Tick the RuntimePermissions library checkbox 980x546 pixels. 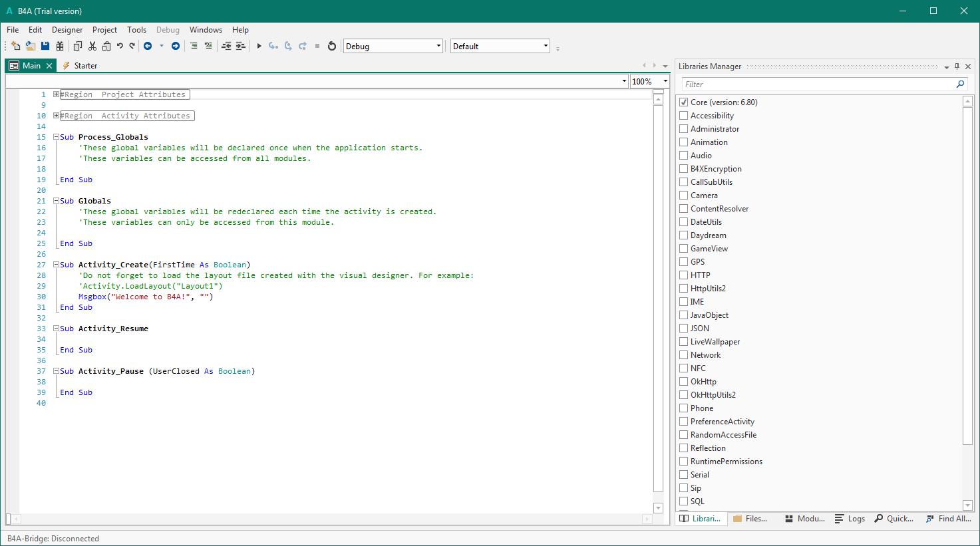683,462
